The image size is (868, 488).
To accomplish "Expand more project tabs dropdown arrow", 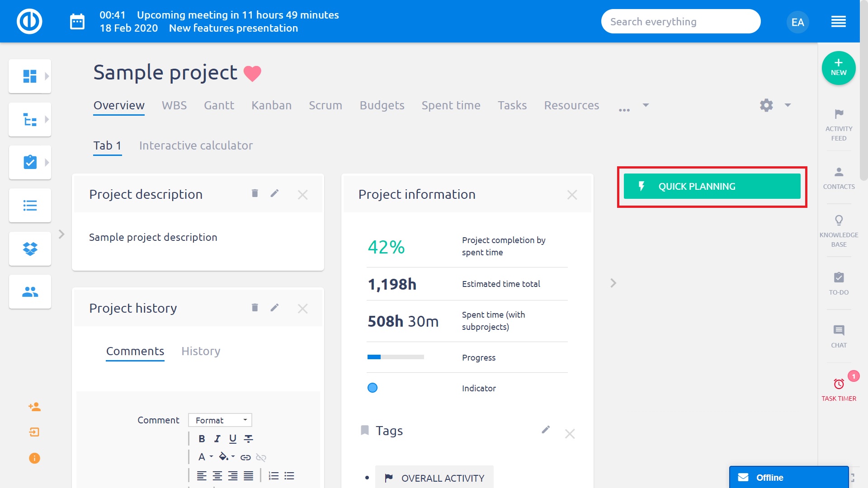I will coord(646,105).
